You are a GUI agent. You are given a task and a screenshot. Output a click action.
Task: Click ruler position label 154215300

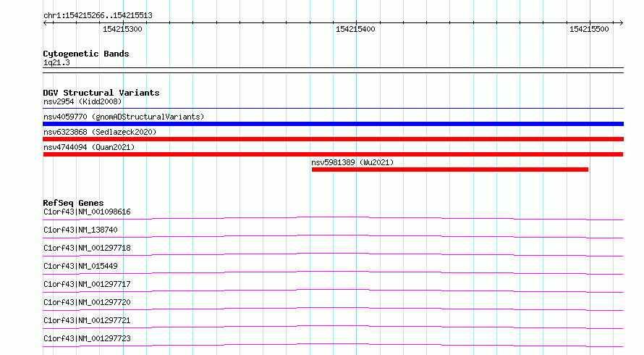[122, 29]
